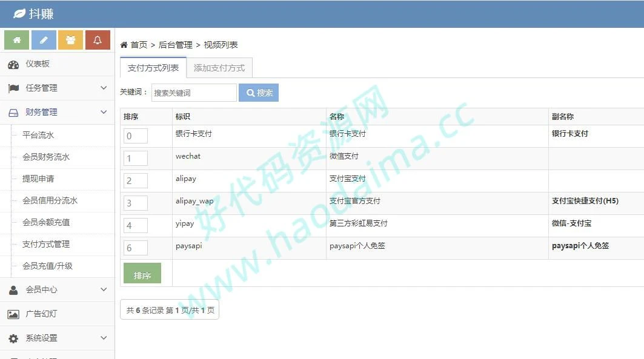The width and height of the screenshot is (644, 359).
Task: Open 提现申请 in the sidebar
Action: coord(38,179)
